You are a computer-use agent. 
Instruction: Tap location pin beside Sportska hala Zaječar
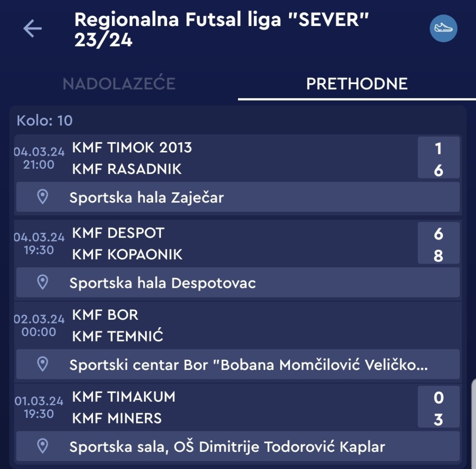tap(43, 197)
